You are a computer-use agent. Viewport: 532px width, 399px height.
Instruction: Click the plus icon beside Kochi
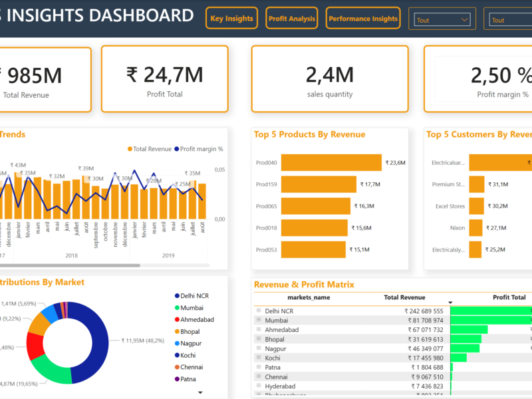pyautogui.click(x=258, y=357)
